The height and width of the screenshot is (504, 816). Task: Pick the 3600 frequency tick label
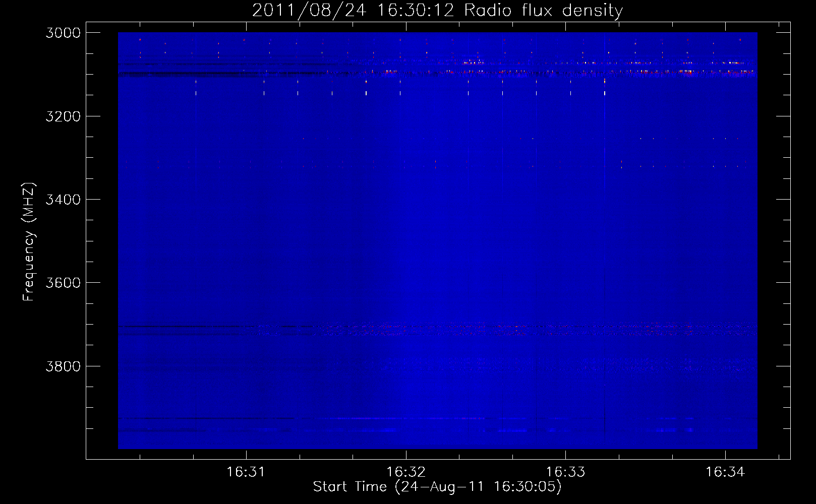tap(63, 283)
